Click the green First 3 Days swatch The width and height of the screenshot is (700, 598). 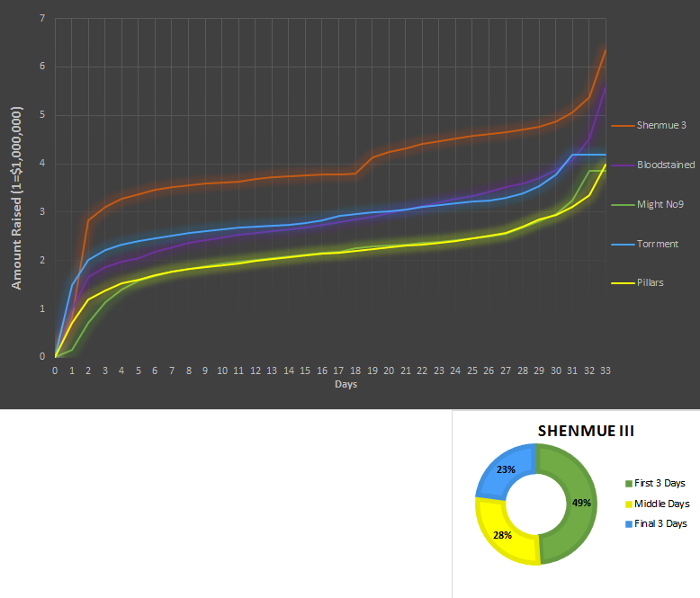[x=629, y=483]
